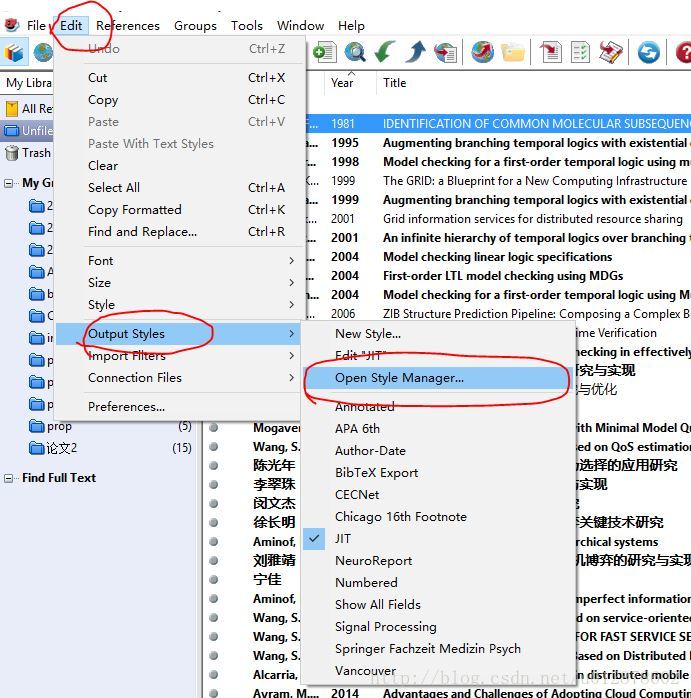Click the green Import arrow icon

pyautogui.click(x=385, y=52)
